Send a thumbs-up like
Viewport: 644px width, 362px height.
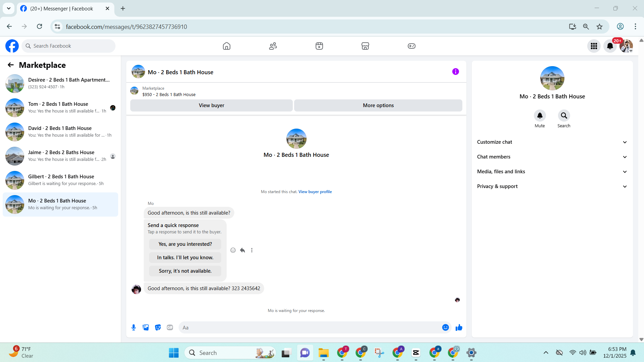(459, 327)
